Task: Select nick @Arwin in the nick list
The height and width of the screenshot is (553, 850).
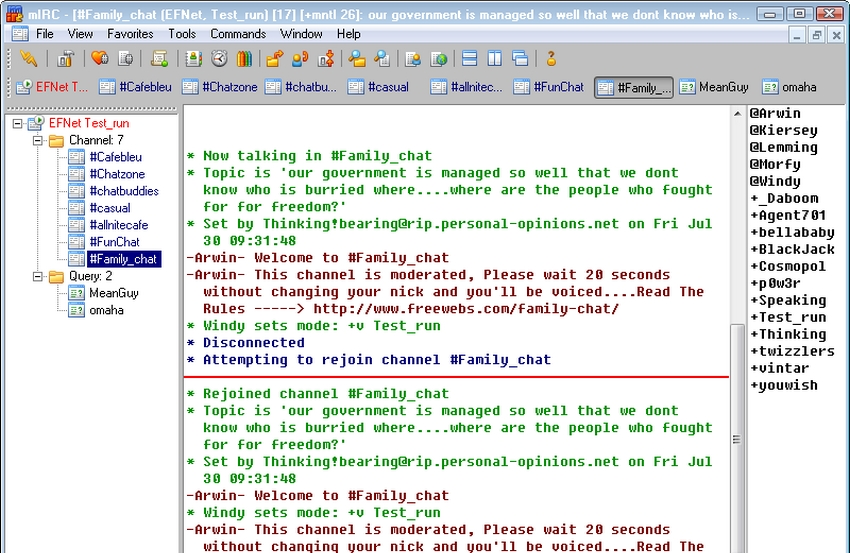Action: click(775, 113)
